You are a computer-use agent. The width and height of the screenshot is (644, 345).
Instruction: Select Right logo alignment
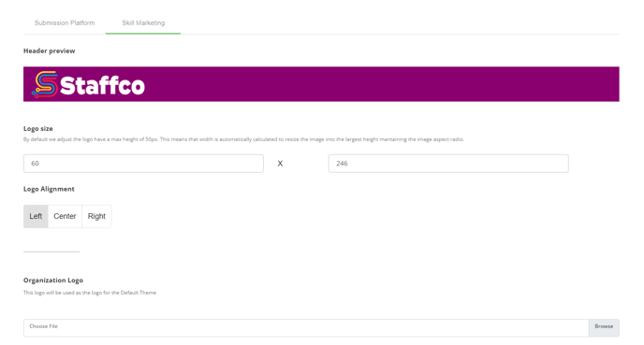(x=96, y=216)
